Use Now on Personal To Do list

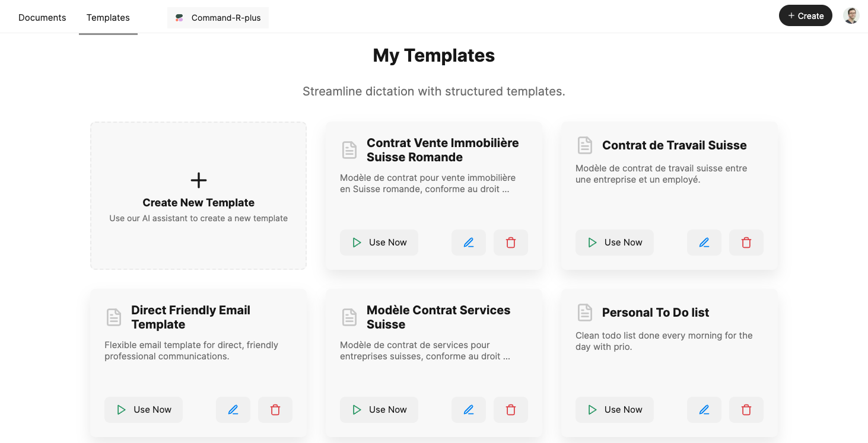[x=615, y=410]
